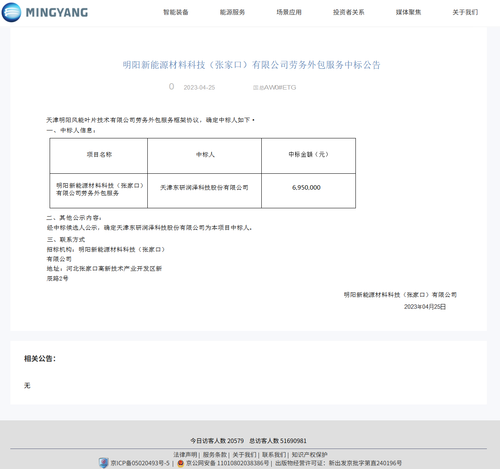The image size is (500, 469).
Task: Click the signed date 2023年04月25日
Action: [x=425, y=307]
